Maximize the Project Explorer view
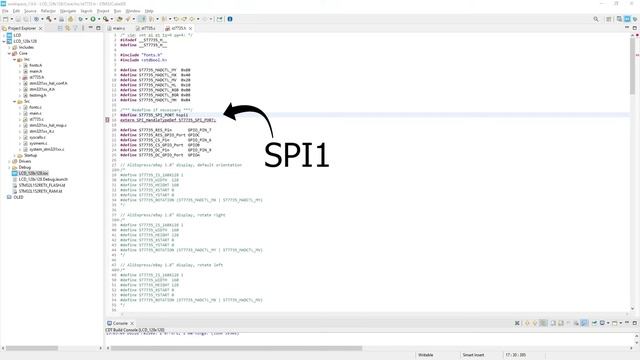Screen dimensions: 640x360 (x=98, y=28)
